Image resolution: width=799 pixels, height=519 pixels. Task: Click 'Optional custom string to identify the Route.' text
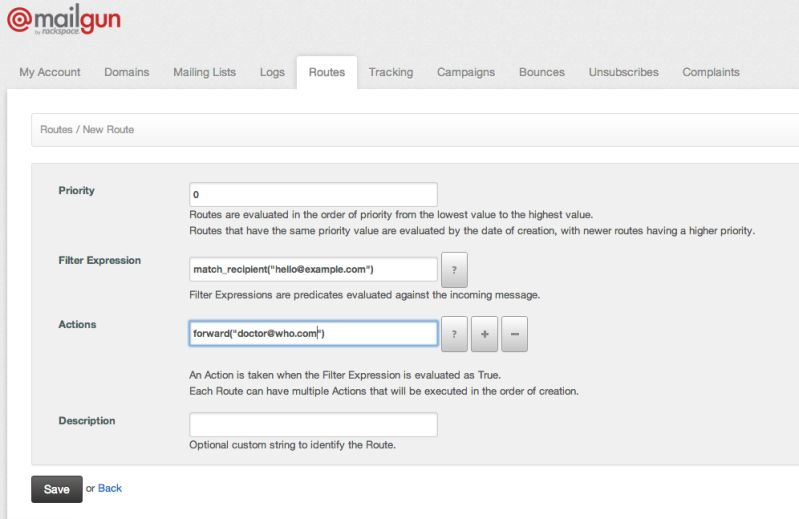pyautogui.click(x=292, y=445)
